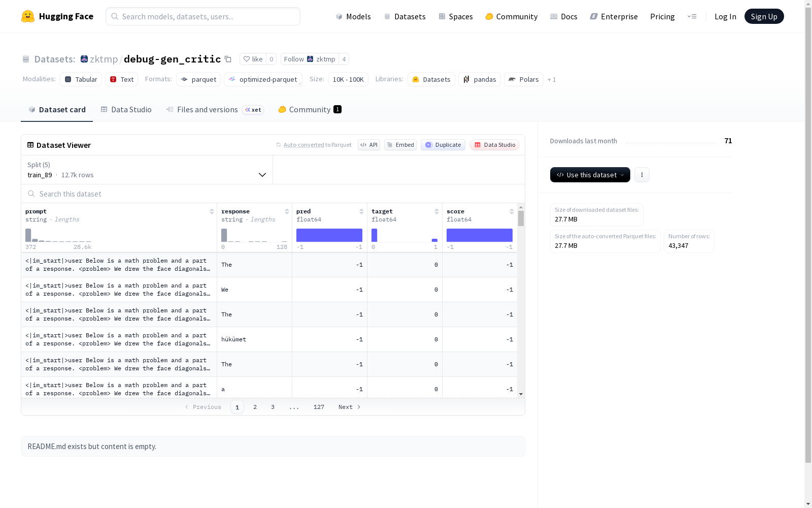Select current page 1 in pagination

[237, 407]
